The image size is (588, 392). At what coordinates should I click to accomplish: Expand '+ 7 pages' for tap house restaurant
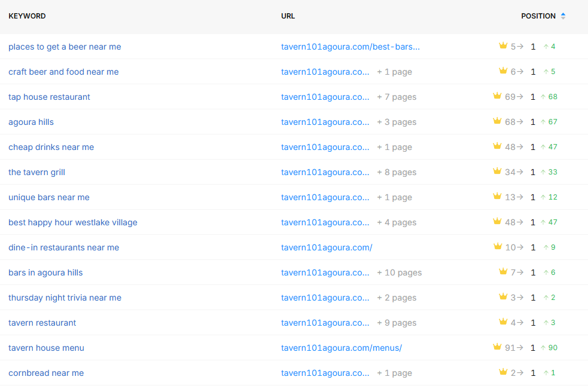(x=396, y=97)
